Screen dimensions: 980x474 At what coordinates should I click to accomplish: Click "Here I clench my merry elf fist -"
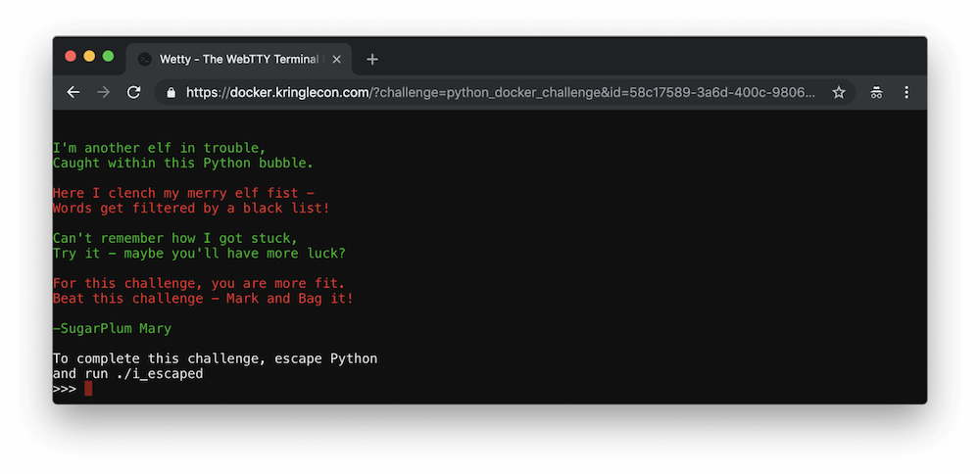(183, 193)
